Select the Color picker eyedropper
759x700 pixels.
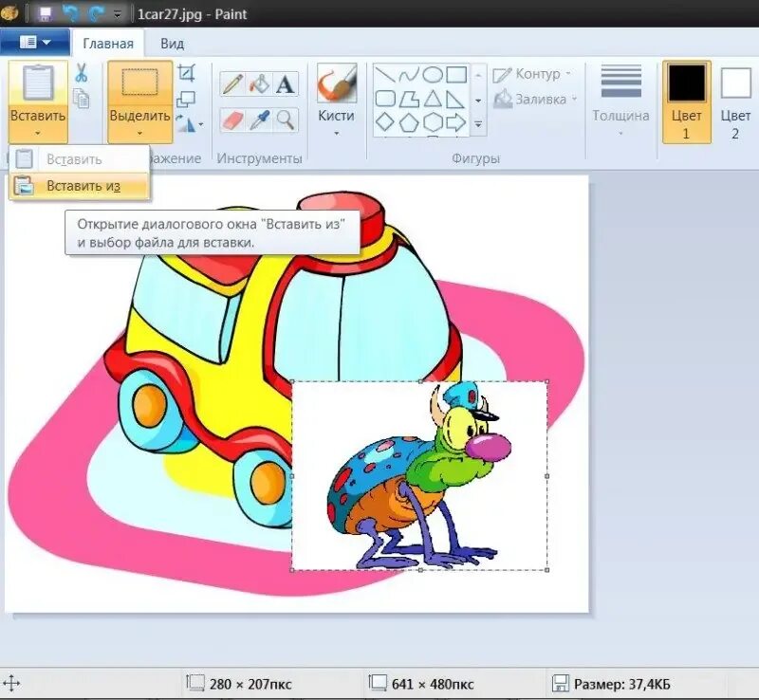tap(259, 120)
